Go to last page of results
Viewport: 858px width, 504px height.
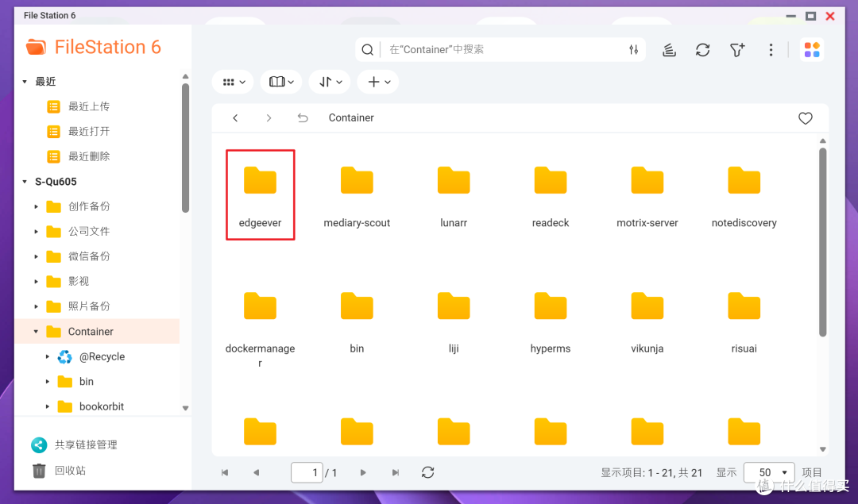(x=395, y=473)
